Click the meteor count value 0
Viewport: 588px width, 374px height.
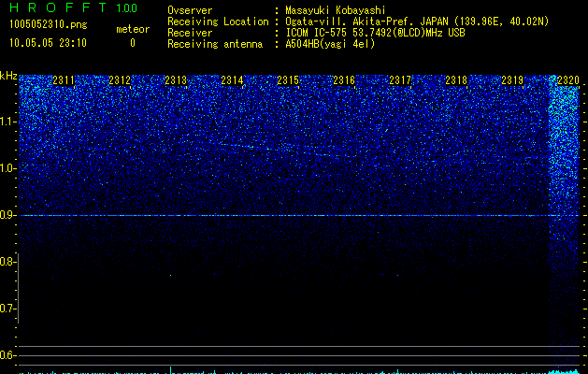coord(133,43)
